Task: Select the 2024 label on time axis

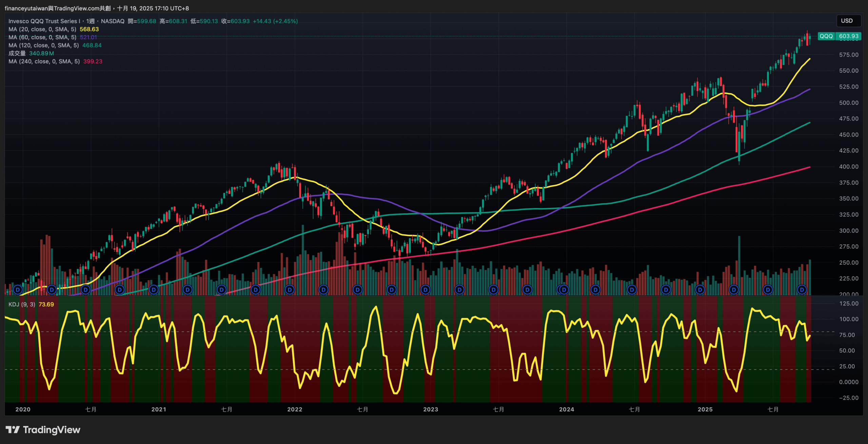Action: point(567,409)
